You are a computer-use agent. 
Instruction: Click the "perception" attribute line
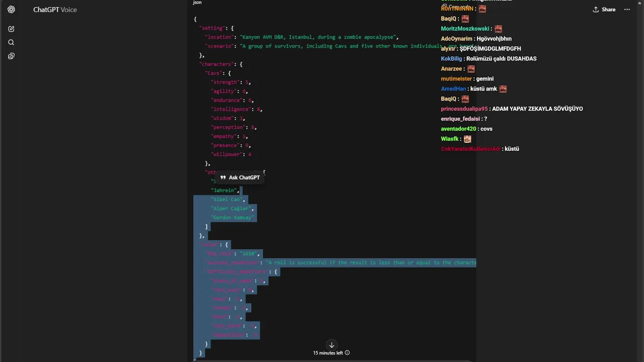[233, 128]
